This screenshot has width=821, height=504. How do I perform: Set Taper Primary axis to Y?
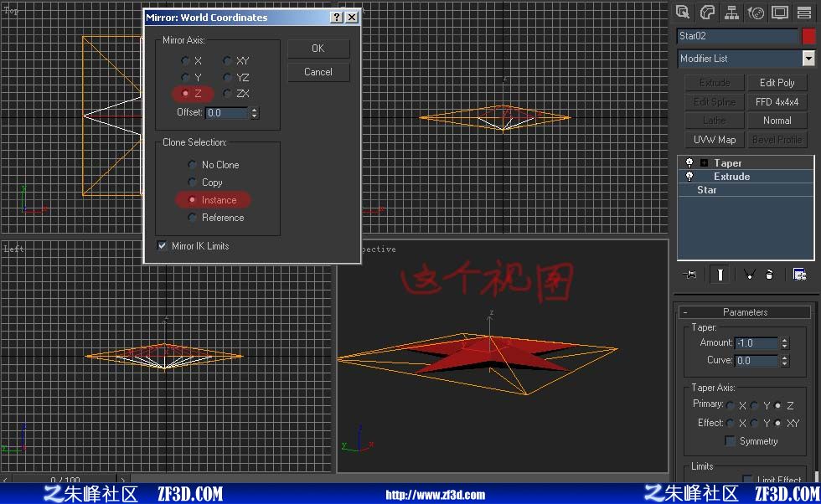(x=754, y=405)
